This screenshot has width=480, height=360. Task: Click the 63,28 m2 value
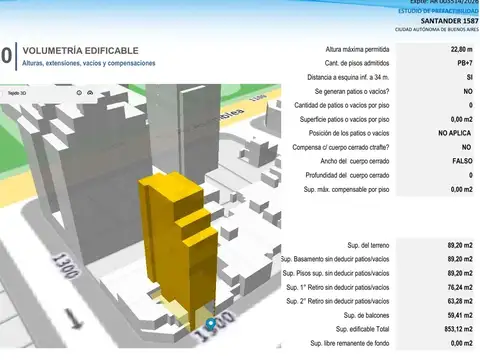[x=460, y=301]
